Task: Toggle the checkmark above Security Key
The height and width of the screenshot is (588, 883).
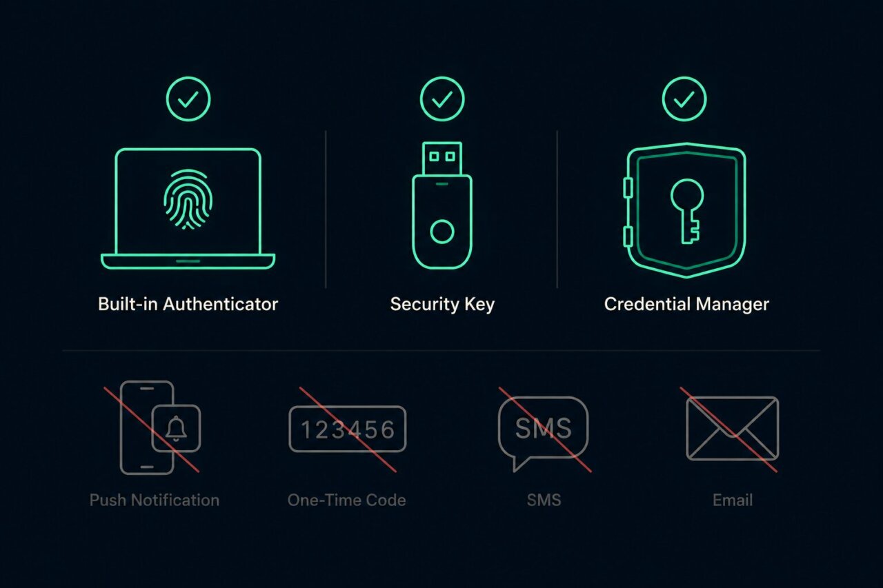Action: pyautogui.click(x=442, y=100)
